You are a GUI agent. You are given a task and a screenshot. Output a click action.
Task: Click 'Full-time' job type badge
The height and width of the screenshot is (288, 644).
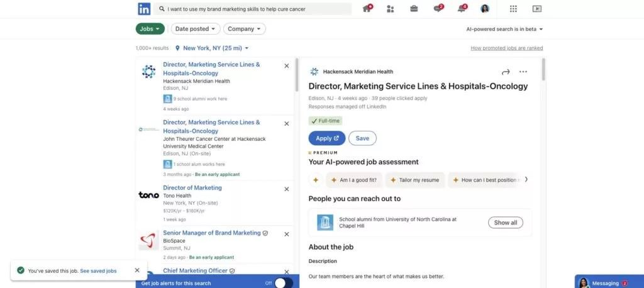click(x=325, y=121)
